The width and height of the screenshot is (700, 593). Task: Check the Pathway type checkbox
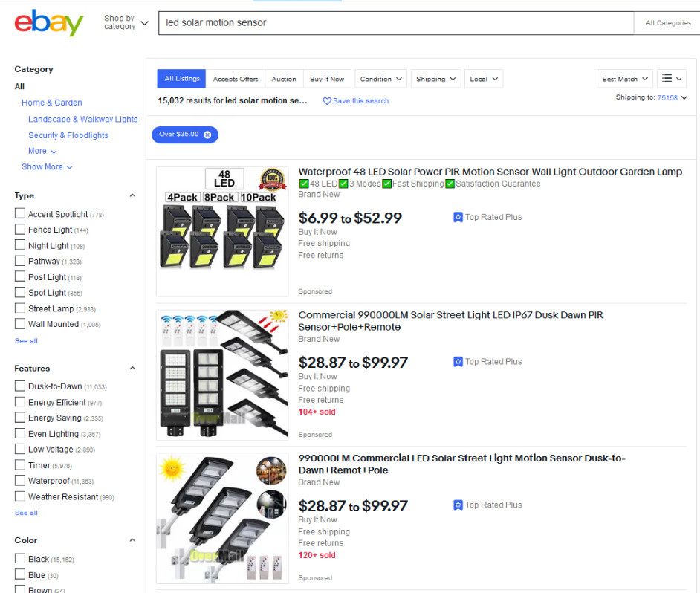19,261
